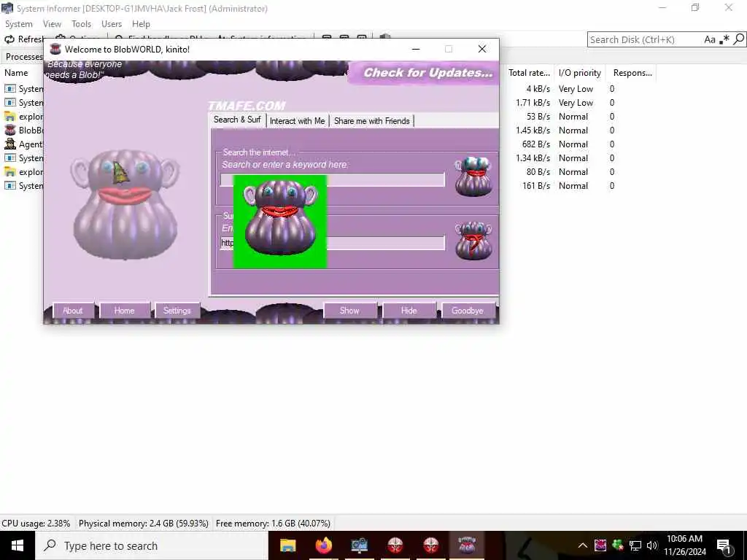Viewport: 747px width, 560px height.
Task: Toggle case-sensitive Aa search option
Action: pos(710,39)
